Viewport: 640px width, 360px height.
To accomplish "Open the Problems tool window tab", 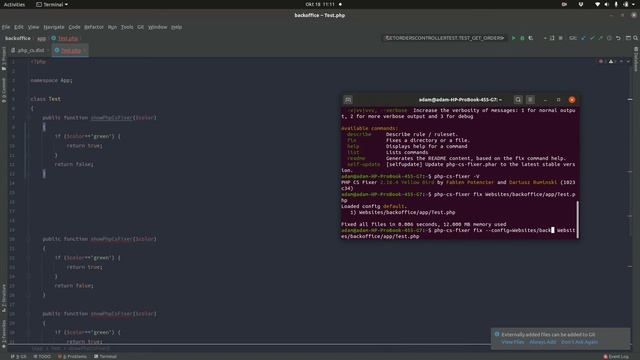I will click(73, 356).
